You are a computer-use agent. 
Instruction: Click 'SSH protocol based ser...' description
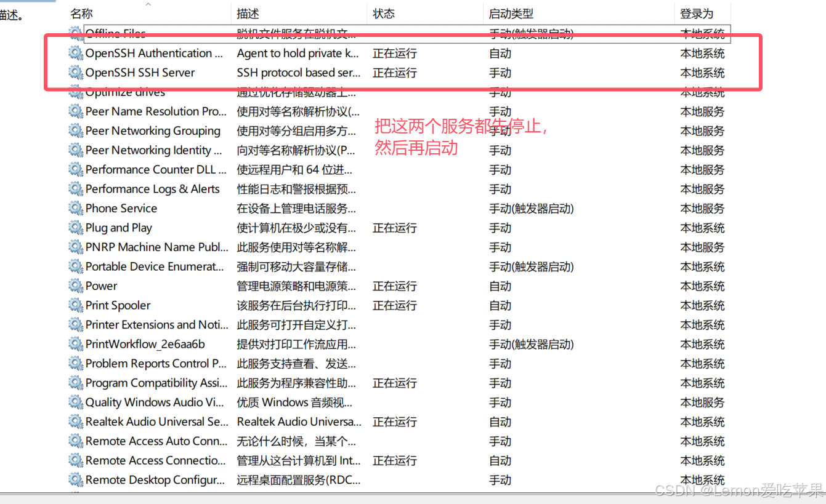(299, 73)
